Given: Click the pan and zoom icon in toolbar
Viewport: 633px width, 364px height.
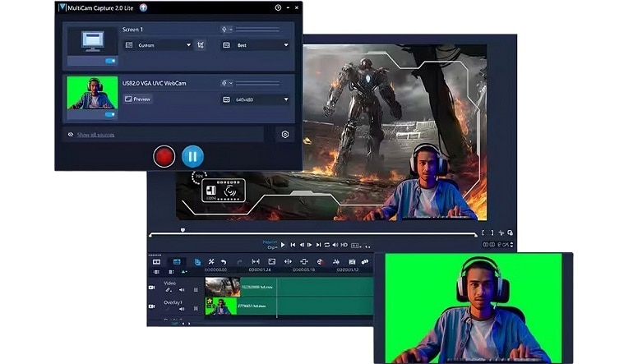Looking at the screenshot, I should 304,262.
